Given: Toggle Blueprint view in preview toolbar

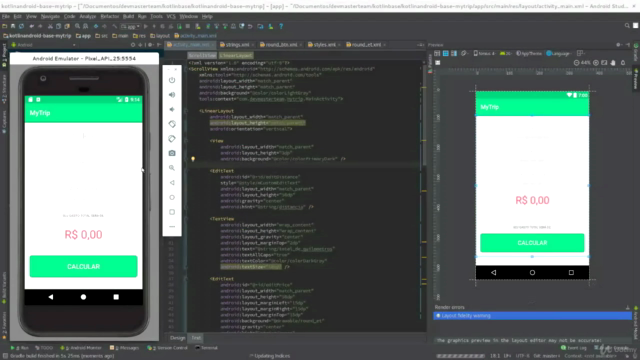Looking at the screenshot, I should click(x=445, y=53).
